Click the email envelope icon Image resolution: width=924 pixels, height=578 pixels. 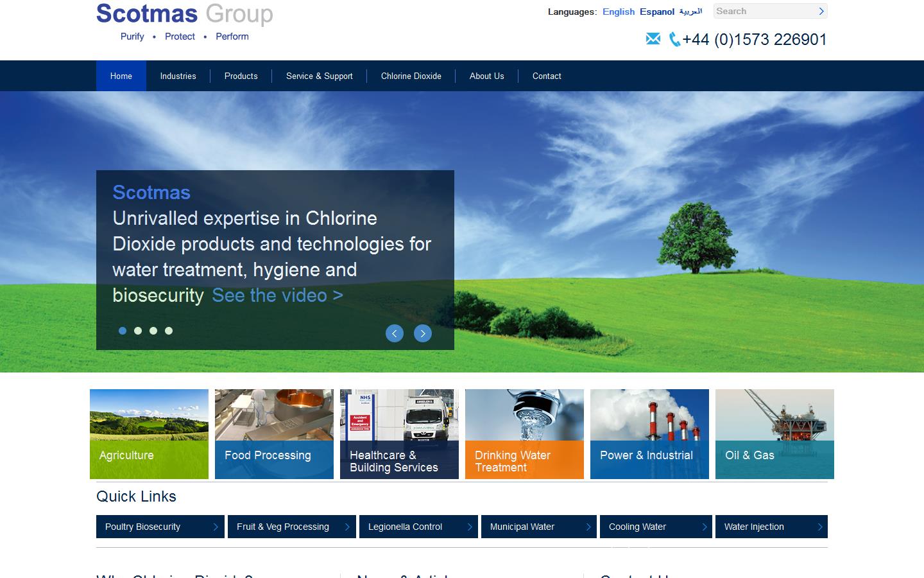(x=653, y=39)
